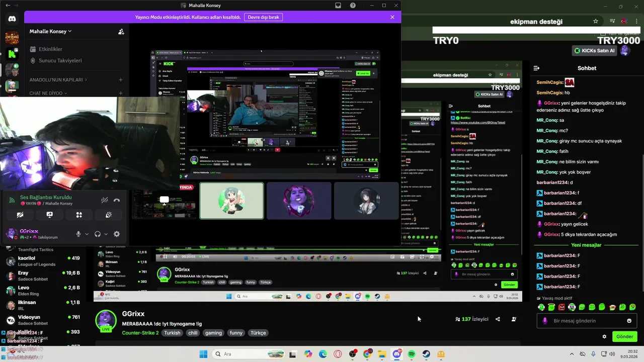This screenshot has width=644, height=362.
Task: Open the Kick server icon in Discord
Action: pyautogui.click(x=12, y=53)
